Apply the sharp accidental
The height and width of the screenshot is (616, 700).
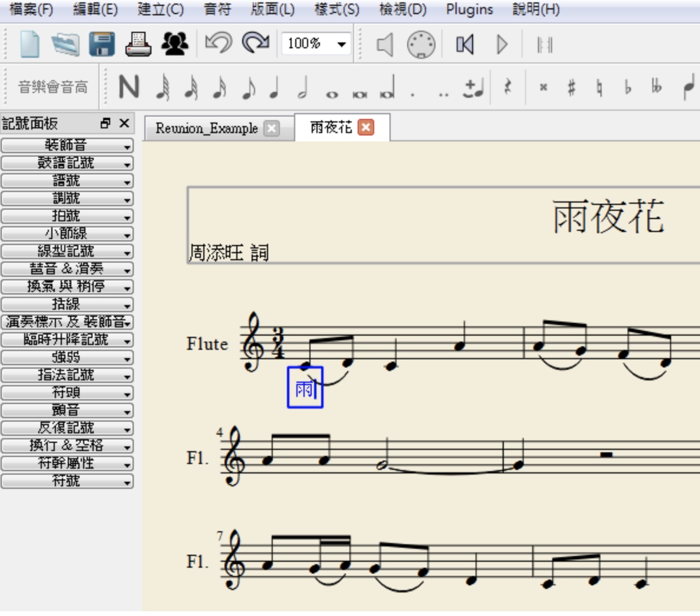click(572, 87)
